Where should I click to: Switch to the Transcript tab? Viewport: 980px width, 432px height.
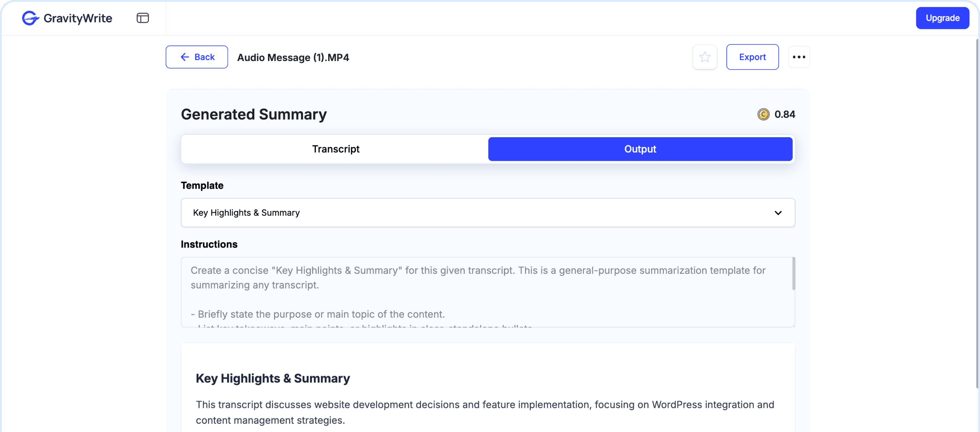coord(336,149)
